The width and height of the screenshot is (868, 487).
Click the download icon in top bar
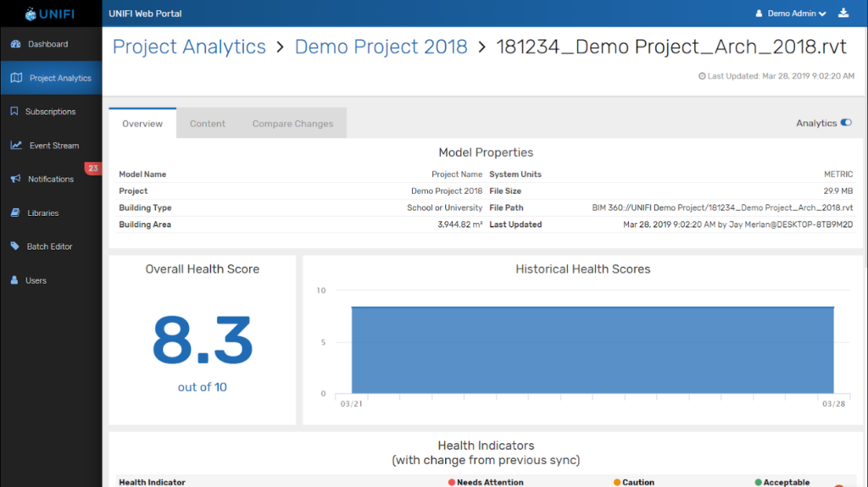(x=843, y=14)
